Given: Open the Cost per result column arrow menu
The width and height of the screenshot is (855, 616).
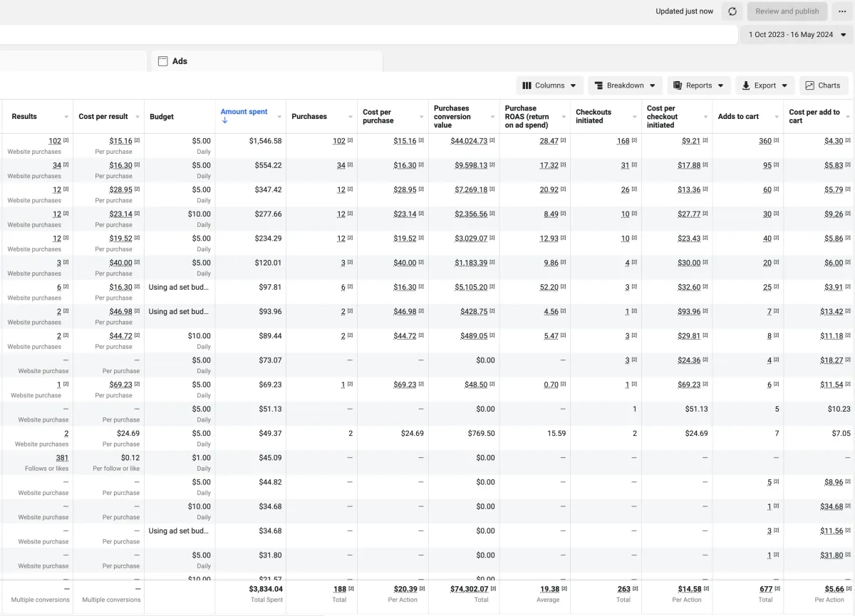Looking at the screenshot, I should [x=137, y=117].
